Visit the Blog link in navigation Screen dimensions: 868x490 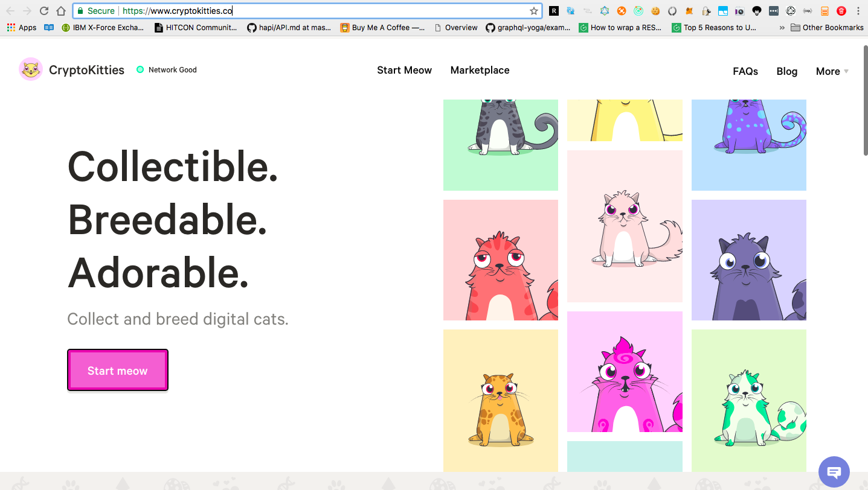[786, 71]
